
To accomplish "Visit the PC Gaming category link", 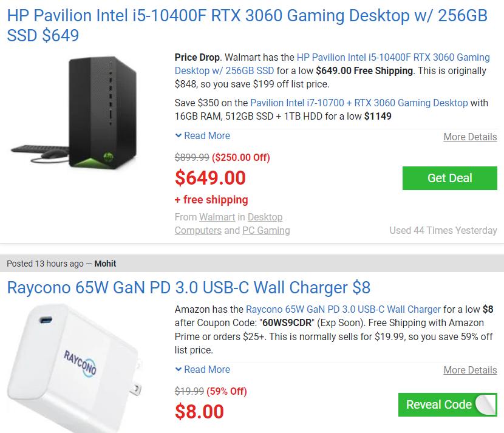I will point(267,230).
